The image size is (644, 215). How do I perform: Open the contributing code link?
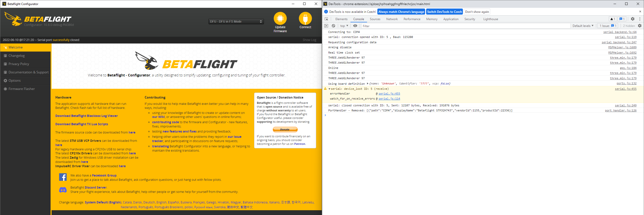tap(165, 122)
